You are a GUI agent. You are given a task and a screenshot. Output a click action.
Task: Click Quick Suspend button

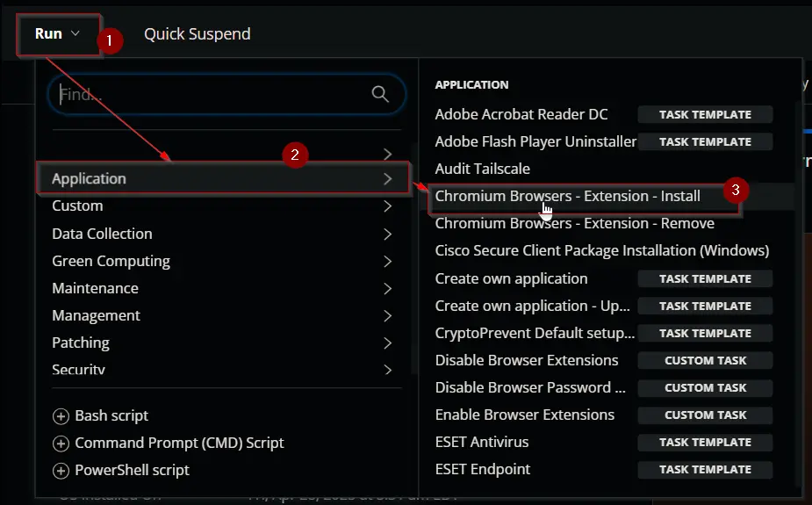(197, 34)
